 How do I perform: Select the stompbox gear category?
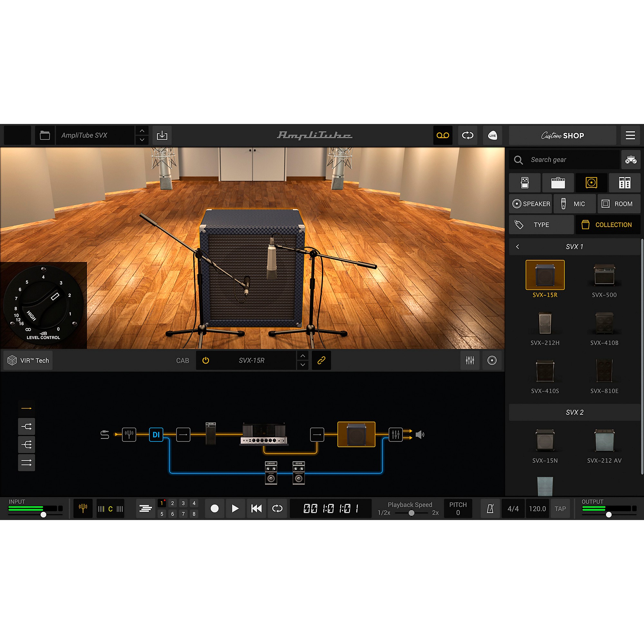pyautogui.click(x=525, y=183)
